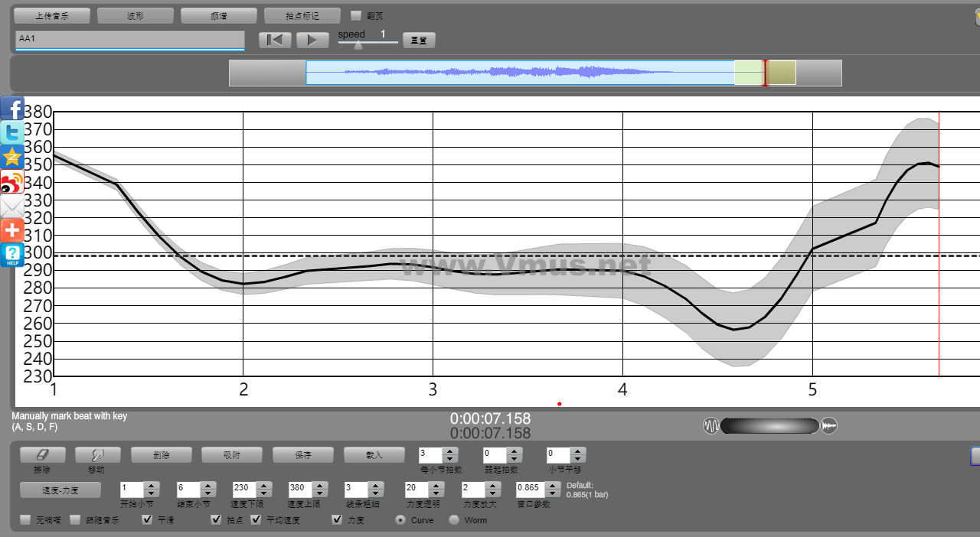
Task: Increase 窗口参数 stepper value
Action: click(x=553, y=485)
